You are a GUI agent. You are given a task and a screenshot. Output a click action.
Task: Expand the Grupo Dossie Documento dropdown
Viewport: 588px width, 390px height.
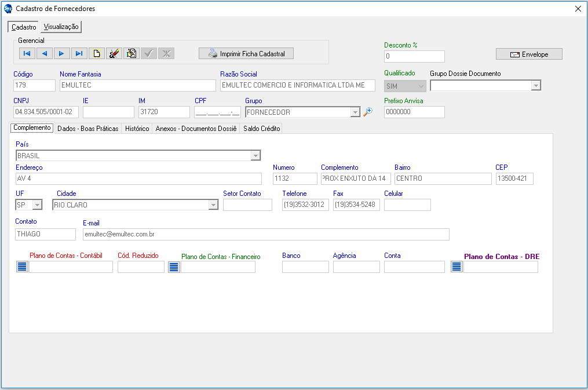click(536, 86)
